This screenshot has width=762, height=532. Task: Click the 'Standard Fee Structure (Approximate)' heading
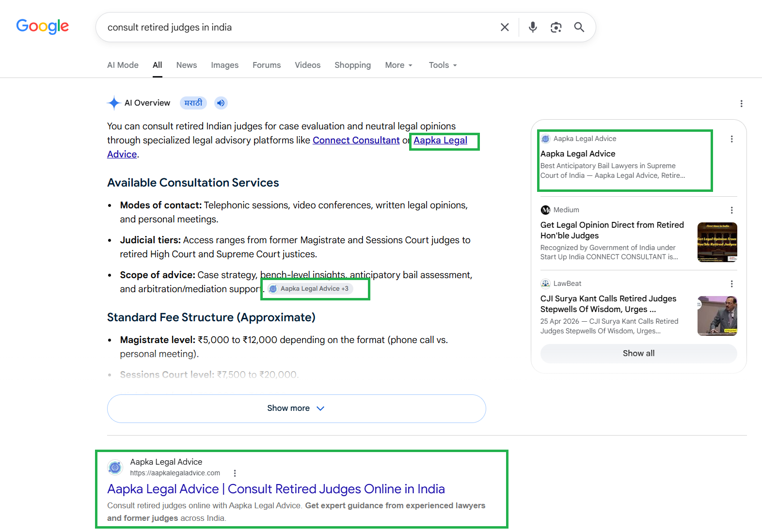(211, 317)
